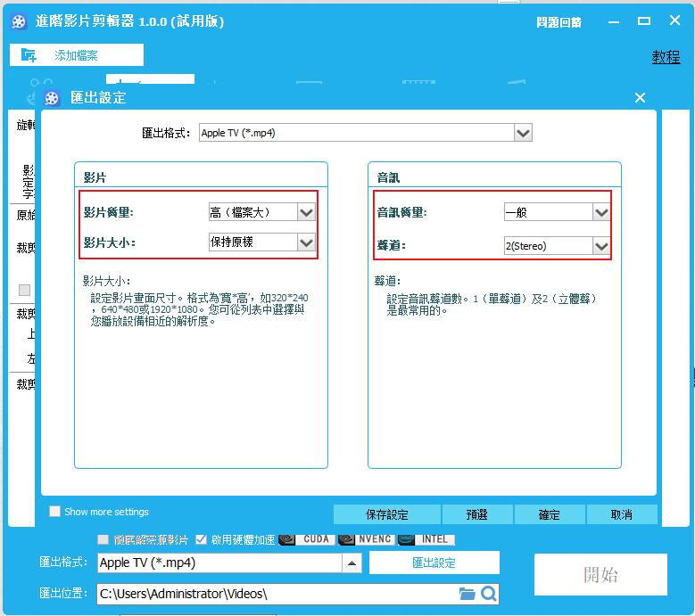
Task: Click the 預選 button
Action: tap(477, 514)
